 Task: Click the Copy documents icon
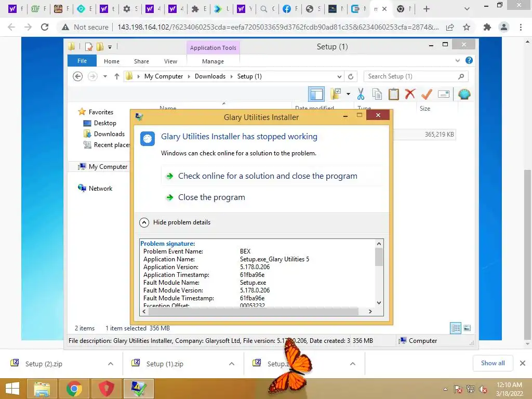pyautogui.click(x=377, y=94)
